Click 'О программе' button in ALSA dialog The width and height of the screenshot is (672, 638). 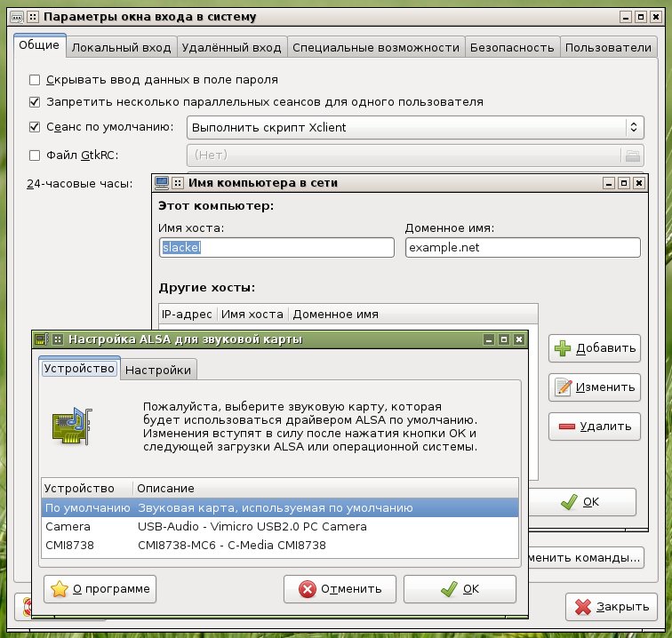pyautogui.click(x=100, y=589)
